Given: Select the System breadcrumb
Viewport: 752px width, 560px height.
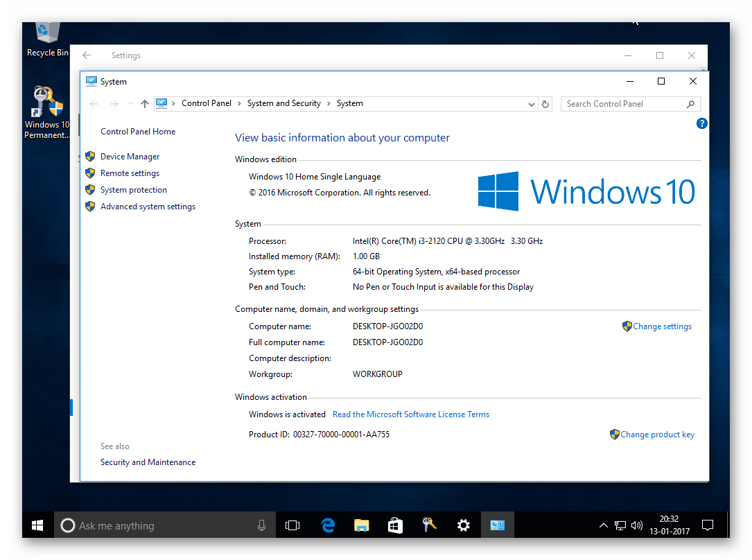Looking at the screenshot, I should [349, 103].
